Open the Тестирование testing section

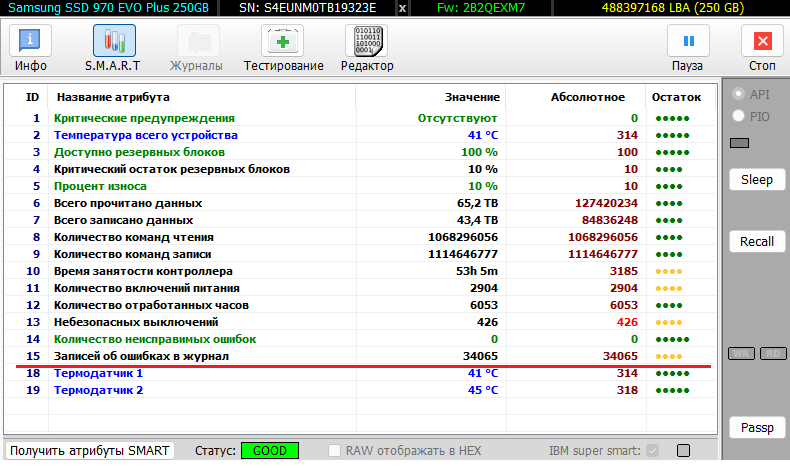point(283,48)
